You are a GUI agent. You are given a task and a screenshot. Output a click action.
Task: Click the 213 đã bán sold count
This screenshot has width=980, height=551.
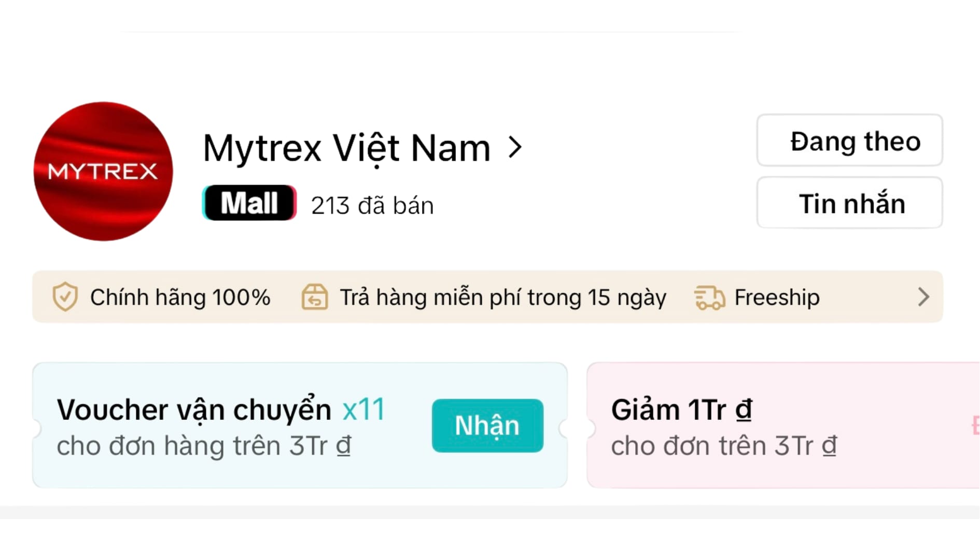(372, 206)
